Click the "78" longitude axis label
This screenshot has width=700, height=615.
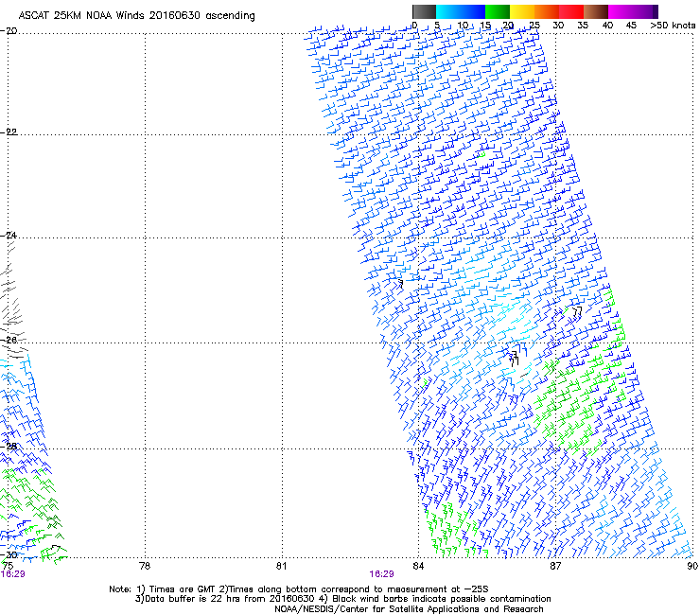145,567
